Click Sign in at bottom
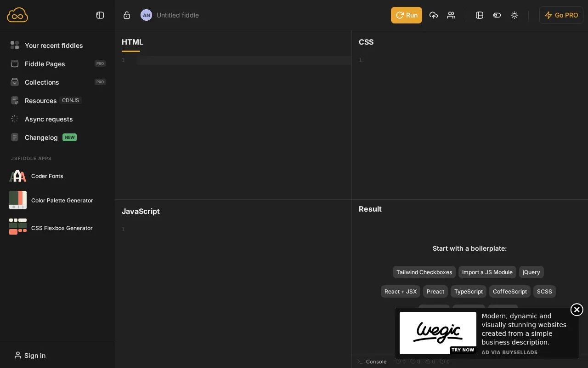The height and width of the screenshot is (368, 588). tap(30, 355)
